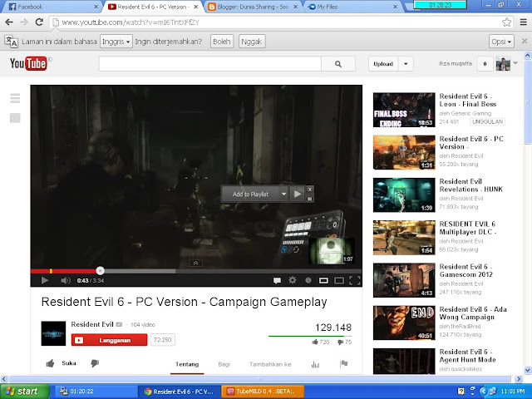Open the Resident Evil channel name link
The image size is (532, 399).
click(x=92, y=324)
